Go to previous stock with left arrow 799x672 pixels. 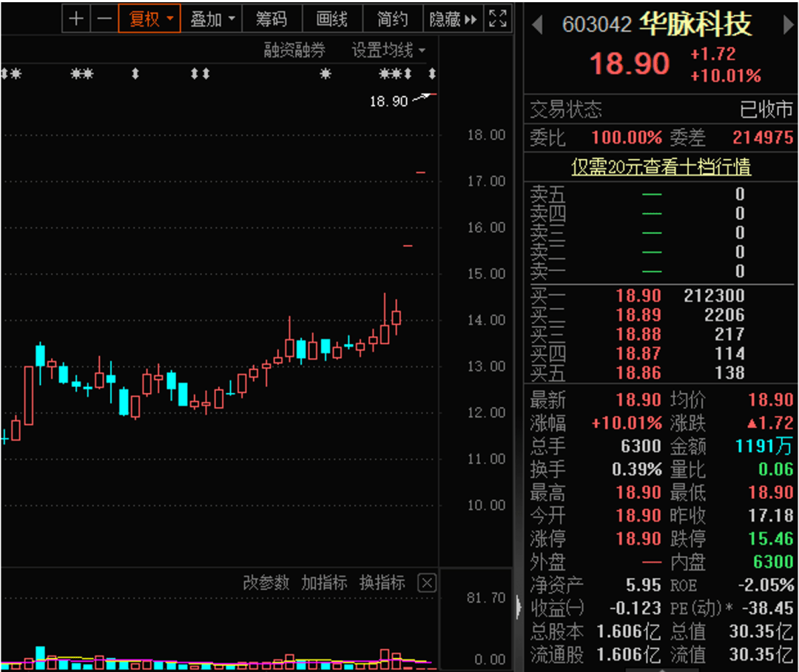(x=536, y=24)
